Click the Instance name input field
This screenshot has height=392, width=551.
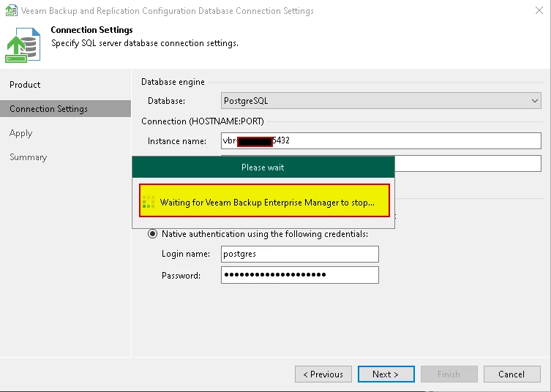tap(381, 140)
